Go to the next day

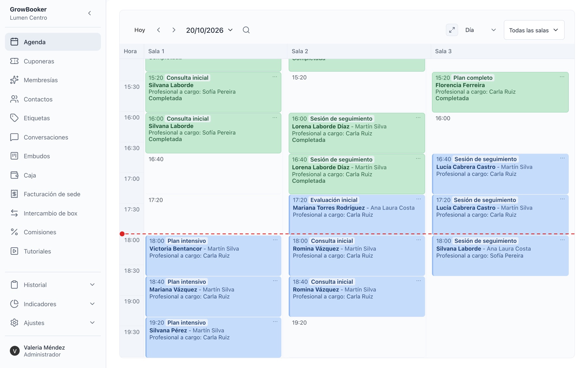click(x=174, y=30)
